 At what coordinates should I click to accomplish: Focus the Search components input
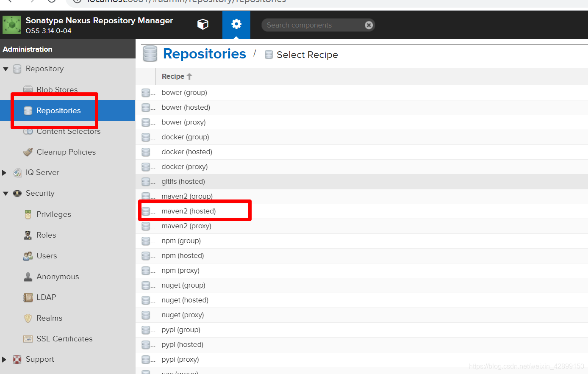point(313,25)
